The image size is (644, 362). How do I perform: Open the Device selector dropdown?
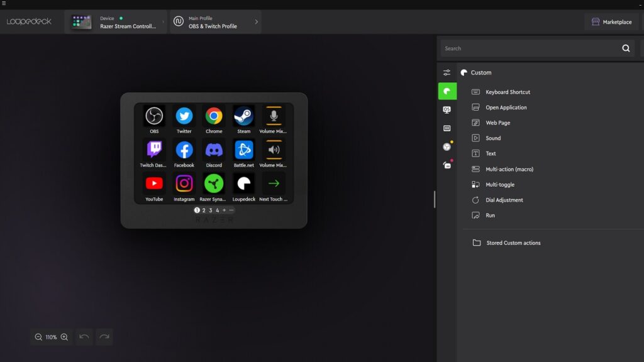(x=116, y=22)
